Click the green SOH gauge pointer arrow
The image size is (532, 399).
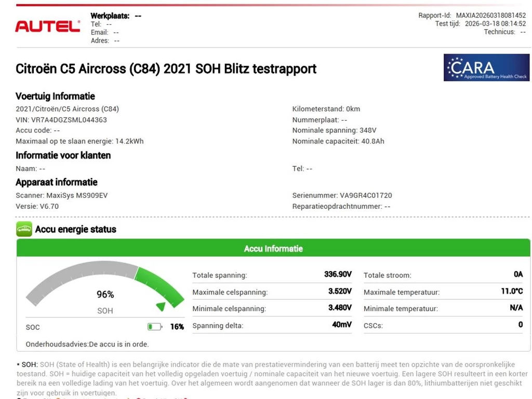[162, 307]
